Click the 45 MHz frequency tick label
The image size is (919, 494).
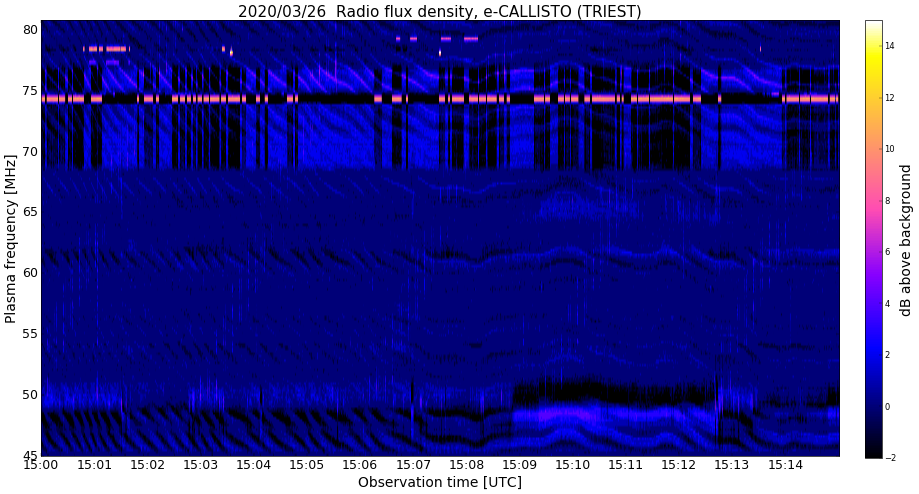pos(30,455)
